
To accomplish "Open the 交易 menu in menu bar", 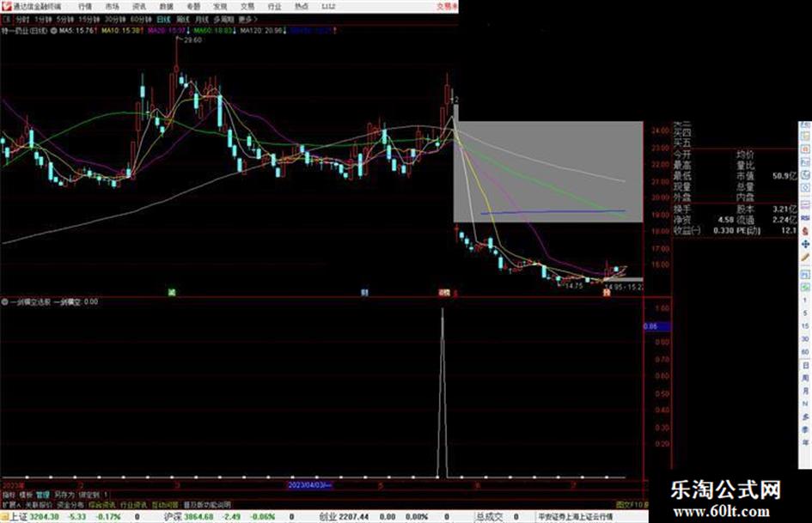I will [x=247, y=6].
